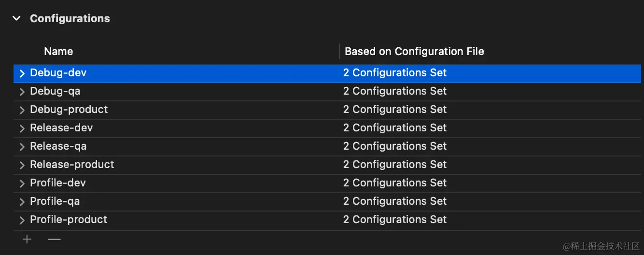The height and width of the screenshot is (255, 644).
Task: Click the minus icon to remove configuration
Action: click(54, 239)
